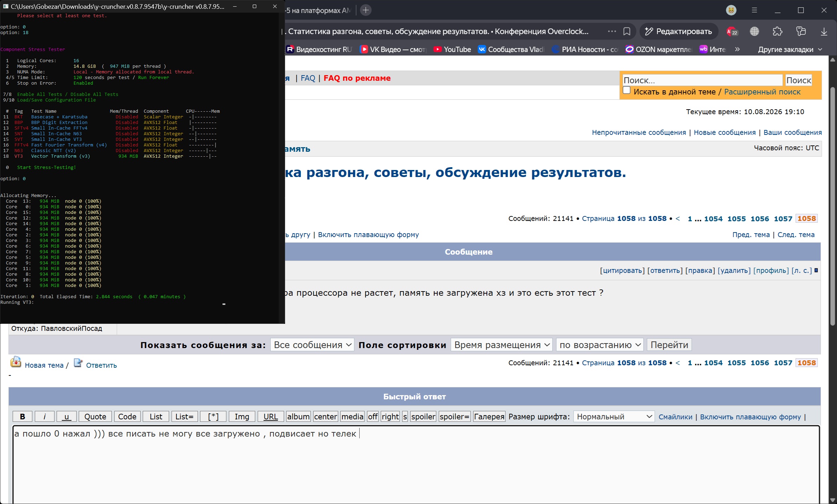Open the OZON маркетплейс bookmark
This screenshot has width=837, height=504.
point(659,50)
